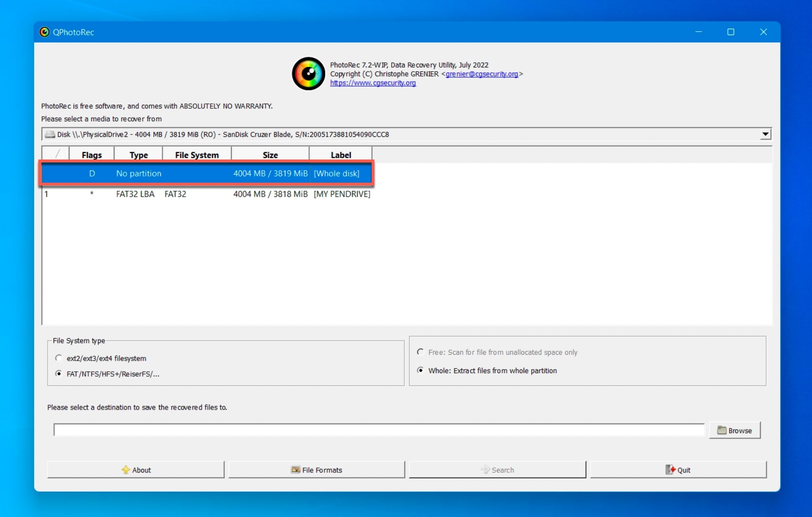This screenshot has width=812, height=517.
Task: Sort by the Label column header
Action: click(341, 155)
